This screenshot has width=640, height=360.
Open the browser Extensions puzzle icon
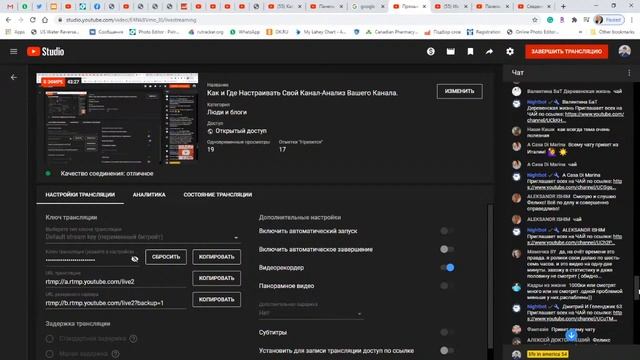pyautogui.click(x=575, y=20)
